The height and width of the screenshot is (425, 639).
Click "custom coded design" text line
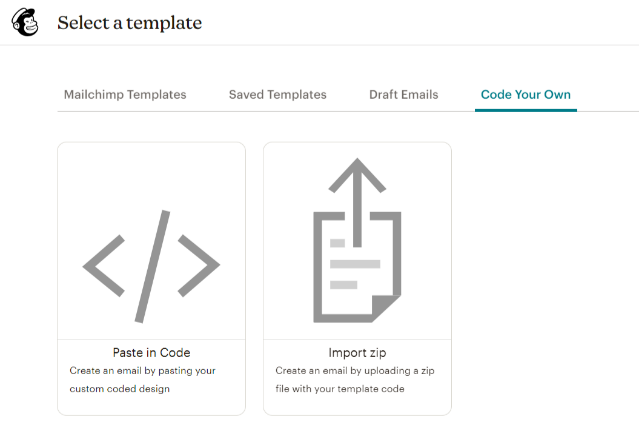pos(120,389)
